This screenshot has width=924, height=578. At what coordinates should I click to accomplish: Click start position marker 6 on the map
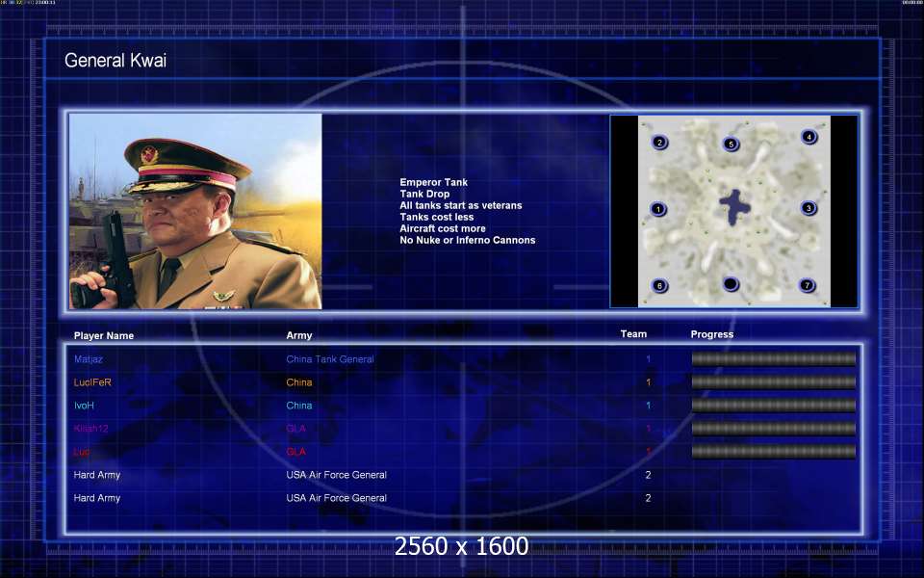[659, 285]
